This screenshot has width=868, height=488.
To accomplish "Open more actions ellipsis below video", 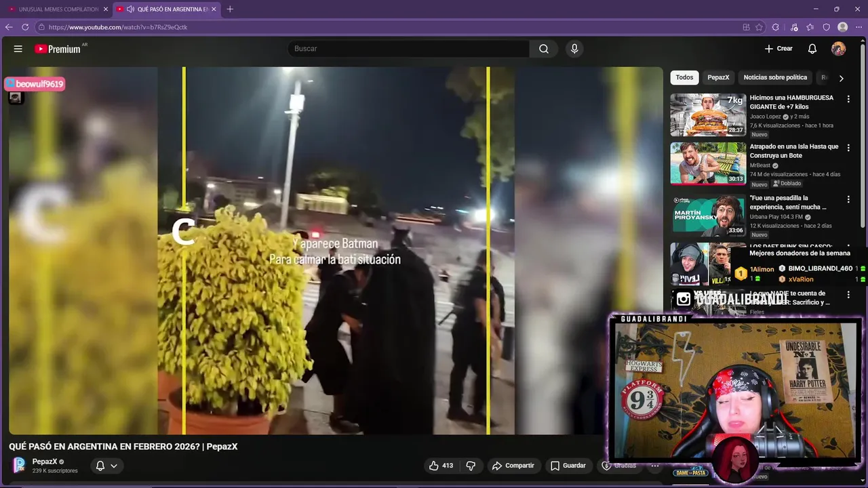I will (655, 466).
